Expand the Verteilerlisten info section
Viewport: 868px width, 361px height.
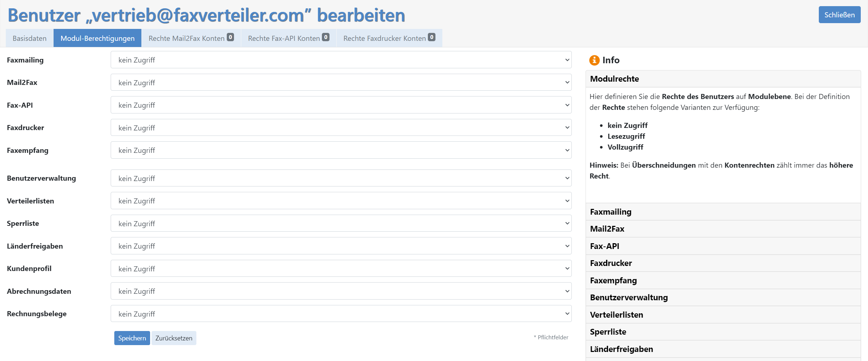click(x=723, y=315)
